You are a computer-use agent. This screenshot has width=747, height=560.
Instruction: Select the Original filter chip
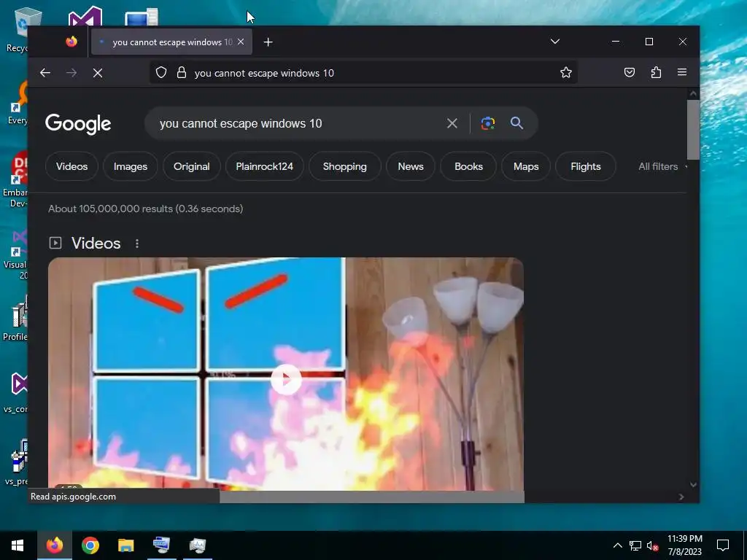[192, 166]
